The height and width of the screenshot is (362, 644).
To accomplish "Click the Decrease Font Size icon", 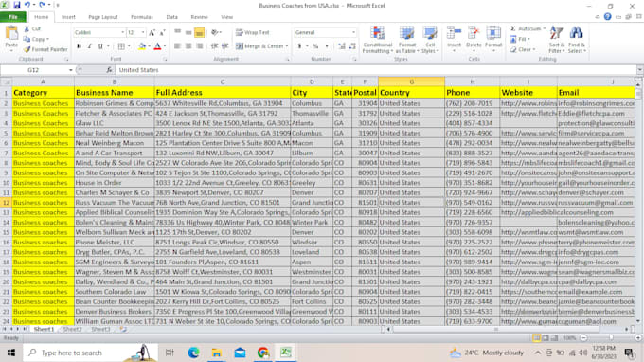I will (162, 32).
